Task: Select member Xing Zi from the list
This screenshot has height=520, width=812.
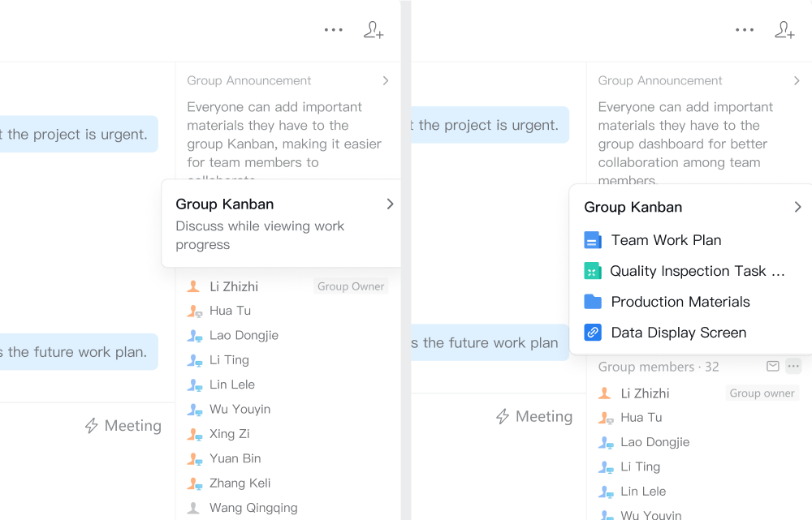Action: click(230, 434)
